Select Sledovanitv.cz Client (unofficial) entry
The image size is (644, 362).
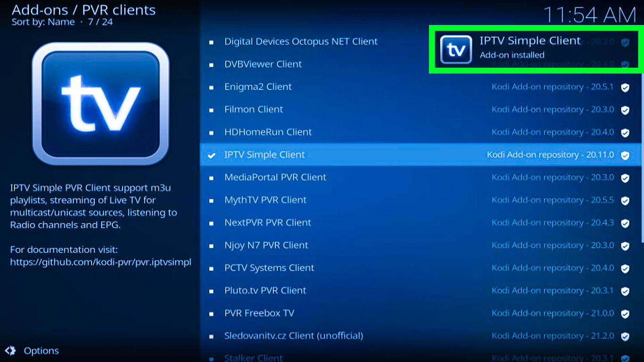pyautogui.click(x=293, y=336)
